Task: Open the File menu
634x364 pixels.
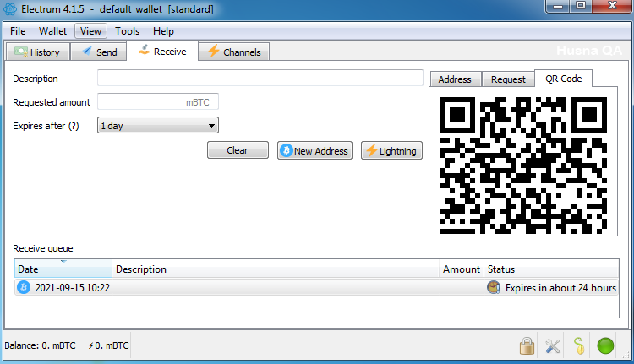Action: tap(18, 31)
